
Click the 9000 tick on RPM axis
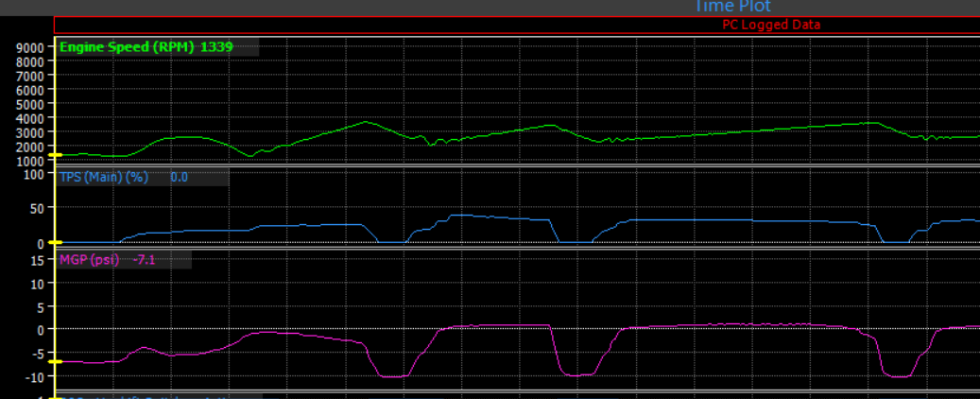coord(30,47)
